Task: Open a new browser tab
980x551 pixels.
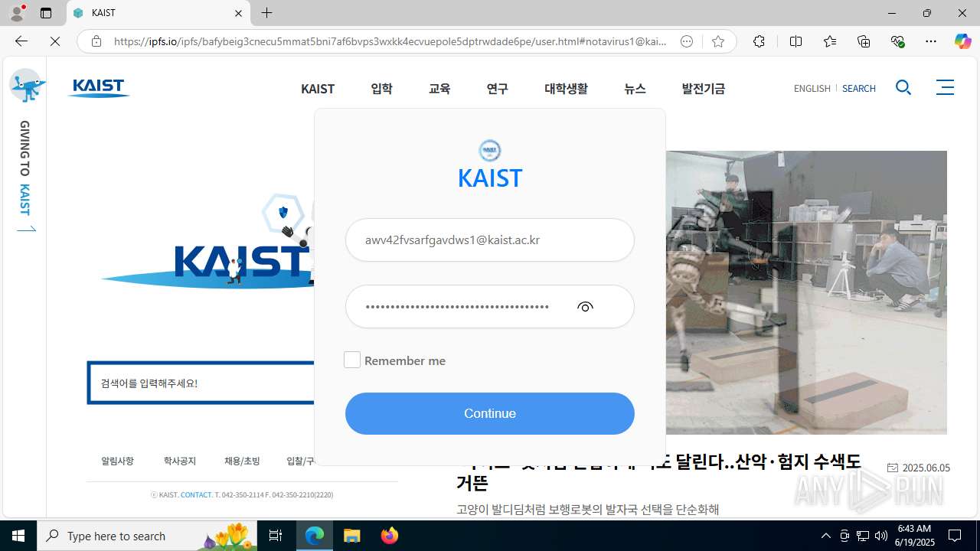Action: [266, 13]
